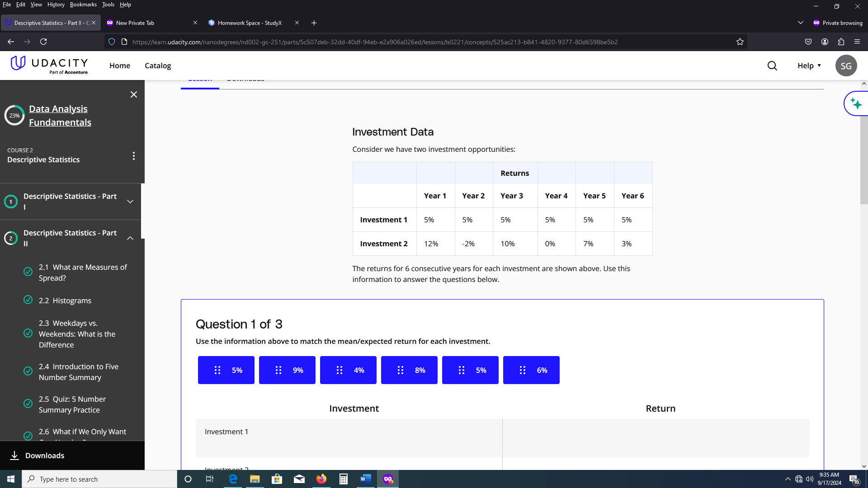This screenshot has height=488, width=868.
Task: Toggle Descriptive Statistics Part II collapse
Action: 130,238
